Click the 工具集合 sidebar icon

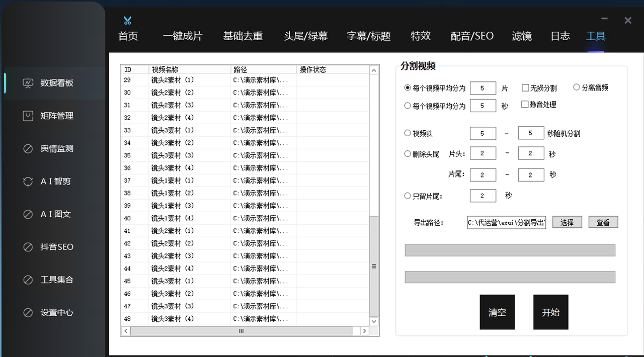pyautogui.click(x=28, y=280)
